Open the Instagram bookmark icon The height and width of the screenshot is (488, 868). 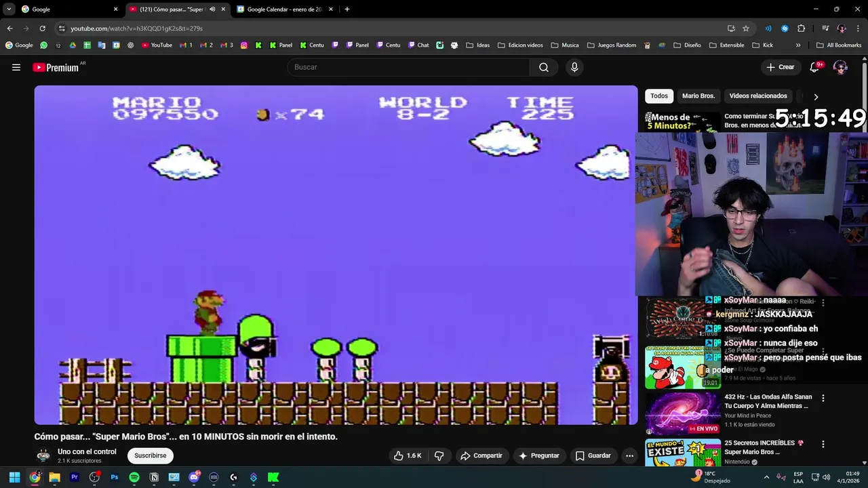(244, 45)
